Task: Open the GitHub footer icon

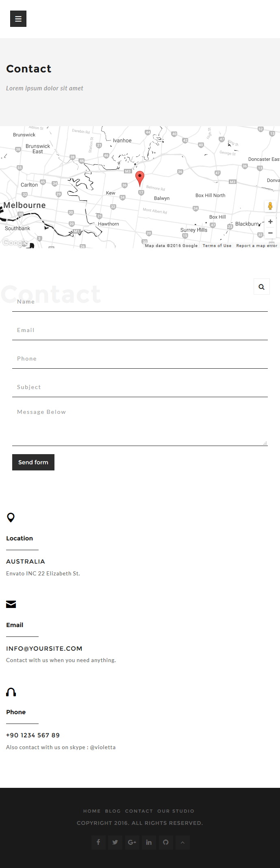Action: coord(166,842)
